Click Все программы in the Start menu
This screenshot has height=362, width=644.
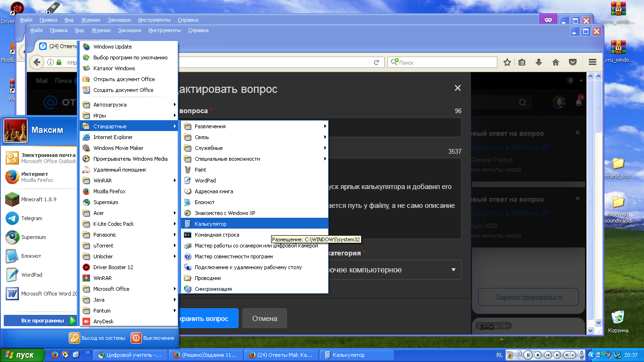[40, 321]
